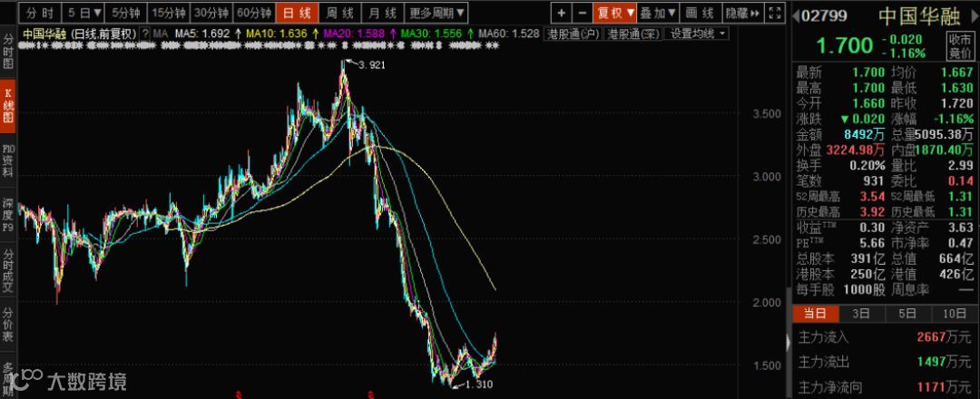Click the 换手 0.20% value
Screen dimensions: 980x399
(867, 166)
